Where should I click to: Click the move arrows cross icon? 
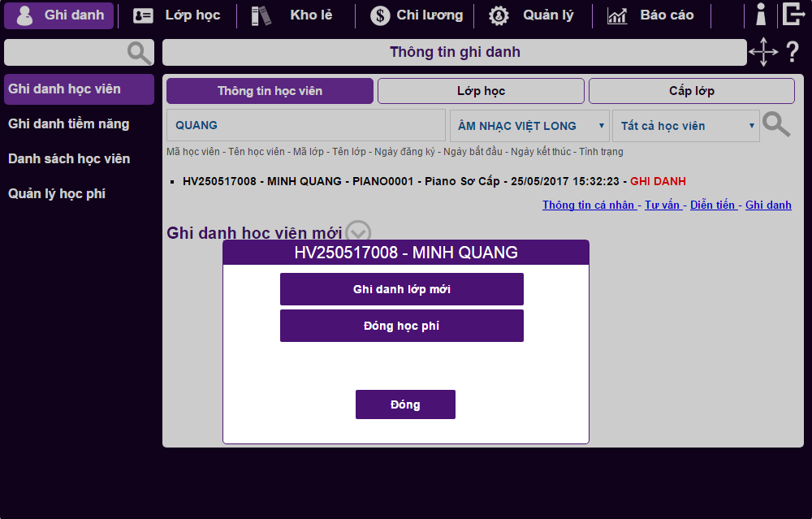[x=762, y=52]
